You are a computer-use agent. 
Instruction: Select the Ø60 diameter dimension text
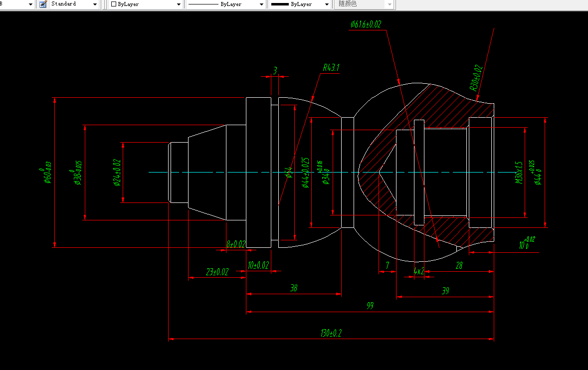tap(46, 173)
